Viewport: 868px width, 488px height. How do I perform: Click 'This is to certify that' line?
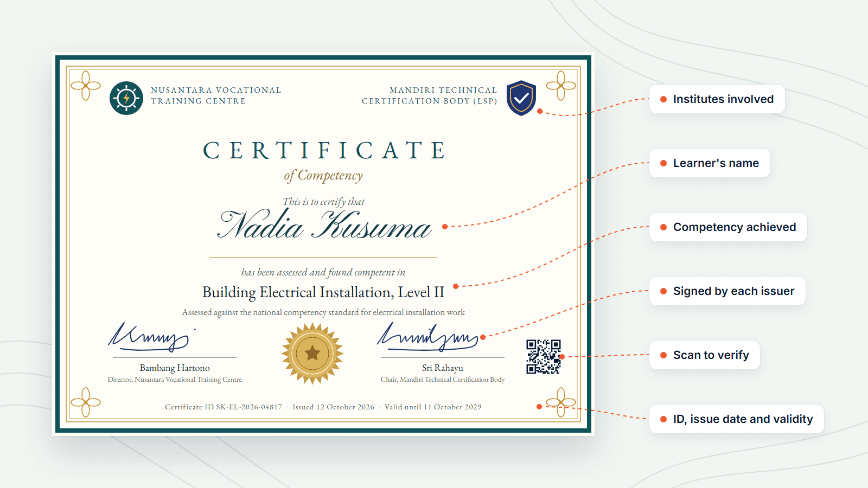(x=323, y=202)
